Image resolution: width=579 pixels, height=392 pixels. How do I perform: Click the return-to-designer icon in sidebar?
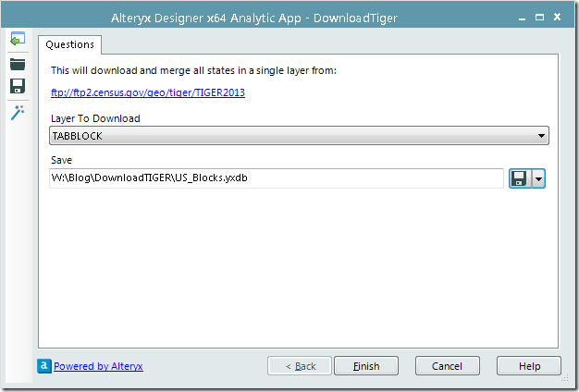[17, 40]
